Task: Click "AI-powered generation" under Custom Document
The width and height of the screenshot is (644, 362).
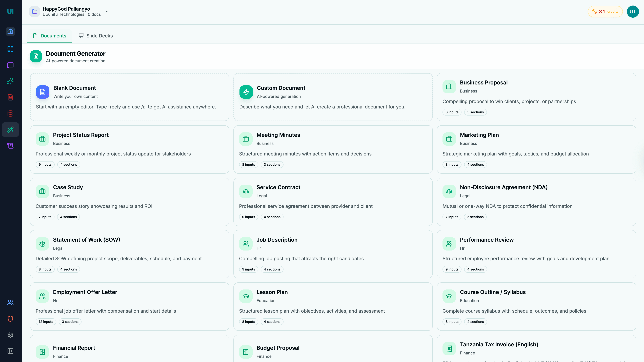Action: click(x=279, y=96)
